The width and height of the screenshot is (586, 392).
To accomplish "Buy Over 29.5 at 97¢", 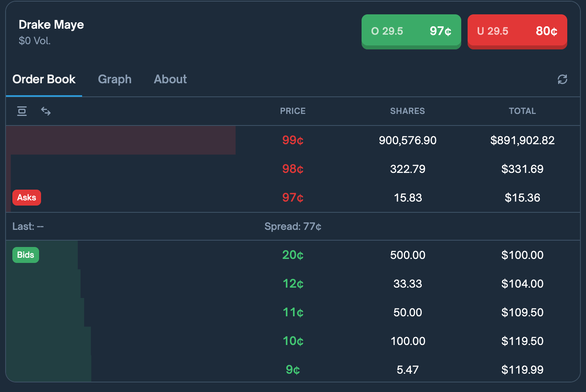I will pyautogui.click(x=411, y=31).
